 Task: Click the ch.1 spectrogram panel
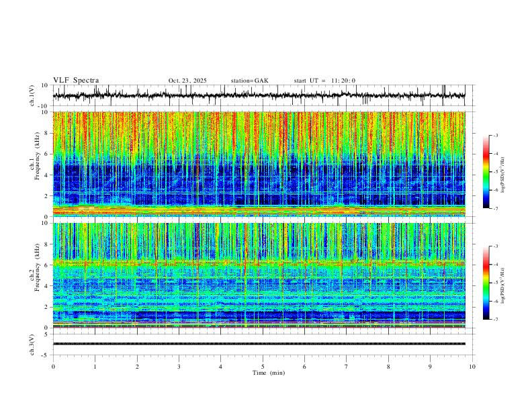tap(259, 164)
